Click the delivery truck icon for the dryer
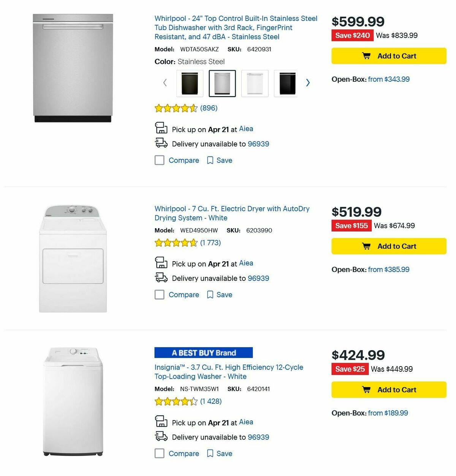Screen dimensions: 456x476 [161, 278]
